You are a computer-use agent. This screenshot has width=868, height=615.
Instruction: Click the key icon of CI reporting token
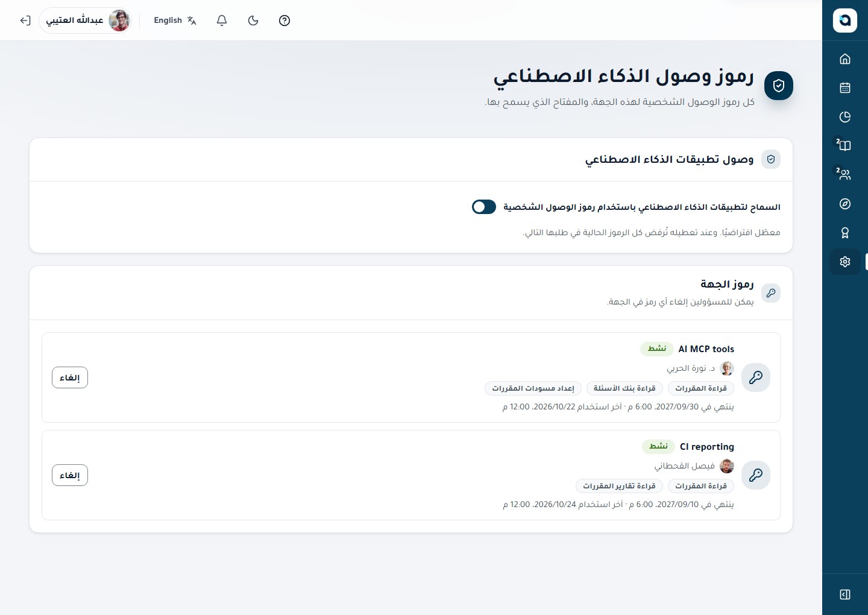(x=756, y=475)
